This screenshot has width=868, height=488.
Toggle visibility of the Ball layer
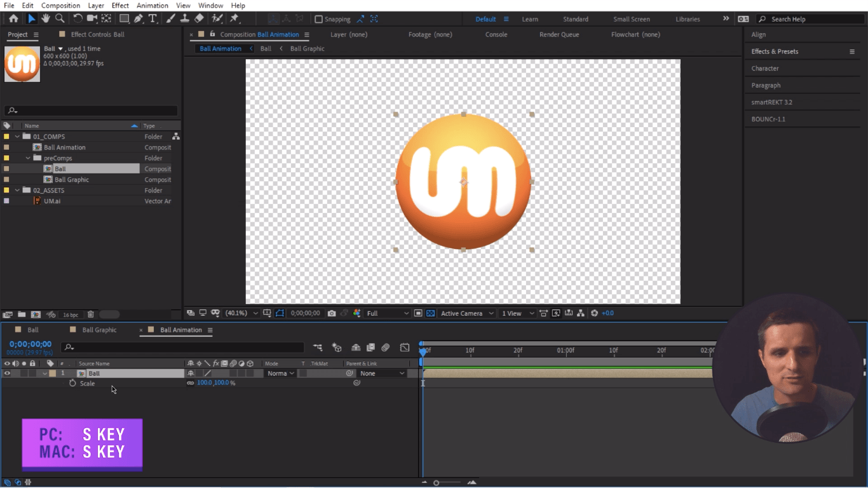click(x=7, y=373)
